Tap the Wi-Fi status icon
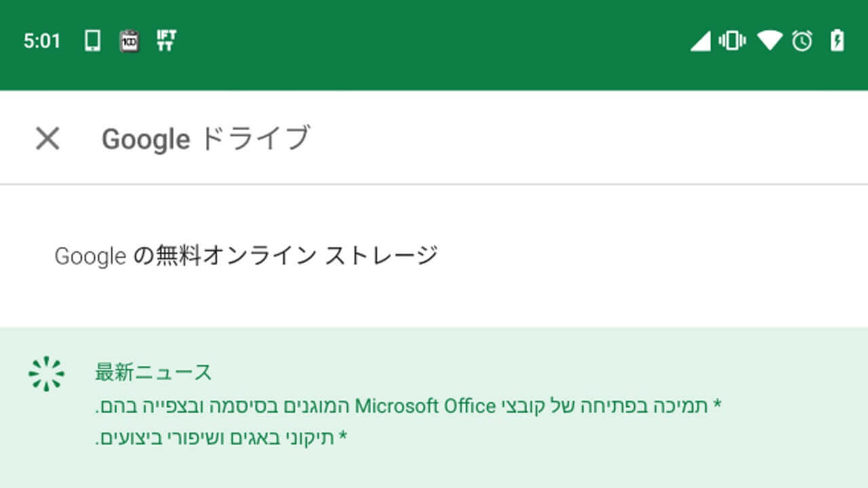 (770, 41)
